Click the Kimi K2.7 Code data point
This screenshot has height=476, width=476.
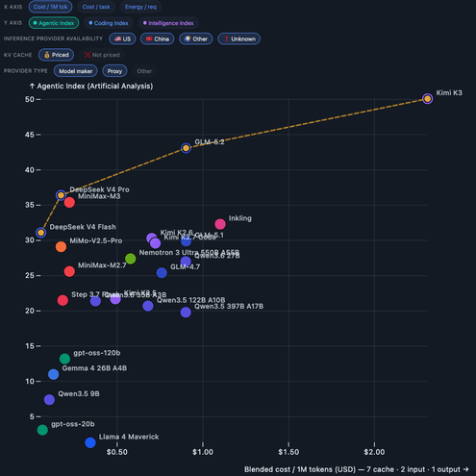(156, 243)
